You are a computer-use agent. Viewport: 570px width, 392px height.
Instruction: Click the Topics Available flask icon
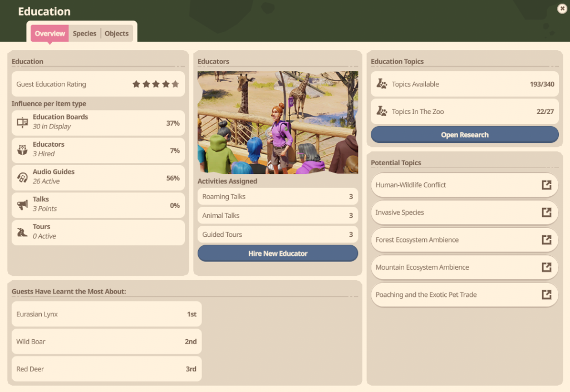pyautogui.click(x=382, y=84)
